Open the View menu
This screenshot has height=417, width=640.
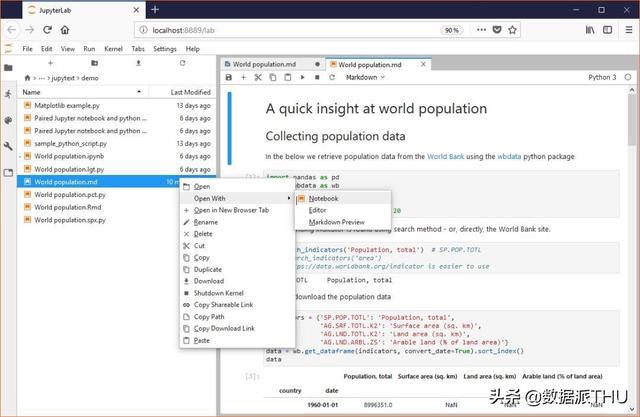(x=68, y=49)
